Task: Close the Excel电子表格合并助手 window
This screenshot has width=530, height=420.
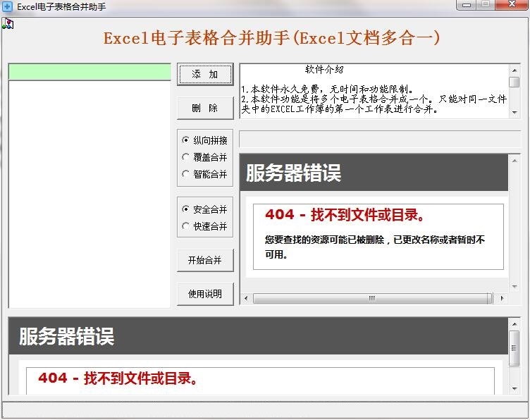Action: [x=512, y=5]
